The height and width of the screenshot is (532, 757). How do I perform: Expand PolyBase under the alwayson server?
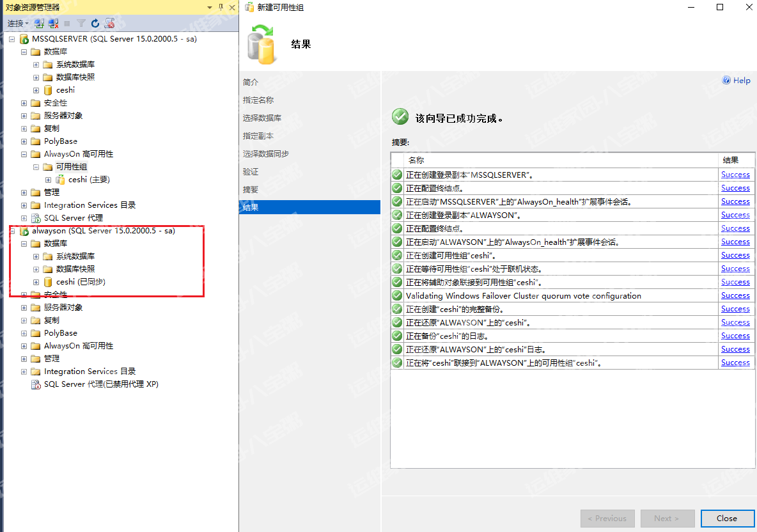click(24, 333)
